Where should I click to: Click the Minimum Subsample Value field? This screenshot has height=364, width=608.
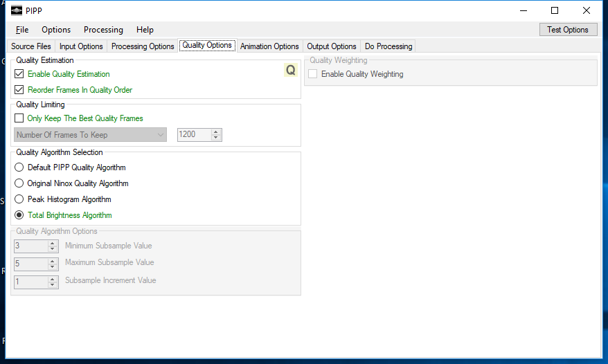click(31, 246)
